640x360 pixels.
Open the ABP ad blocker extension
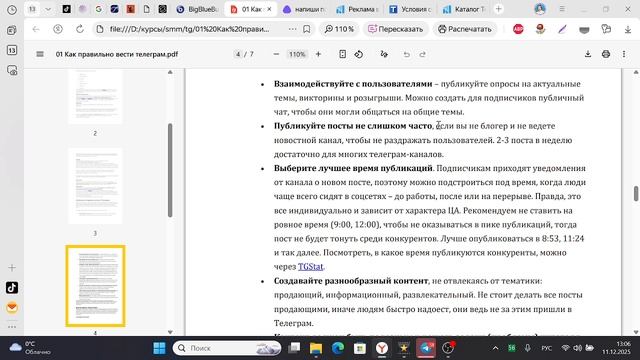click(x=518, y=29)
